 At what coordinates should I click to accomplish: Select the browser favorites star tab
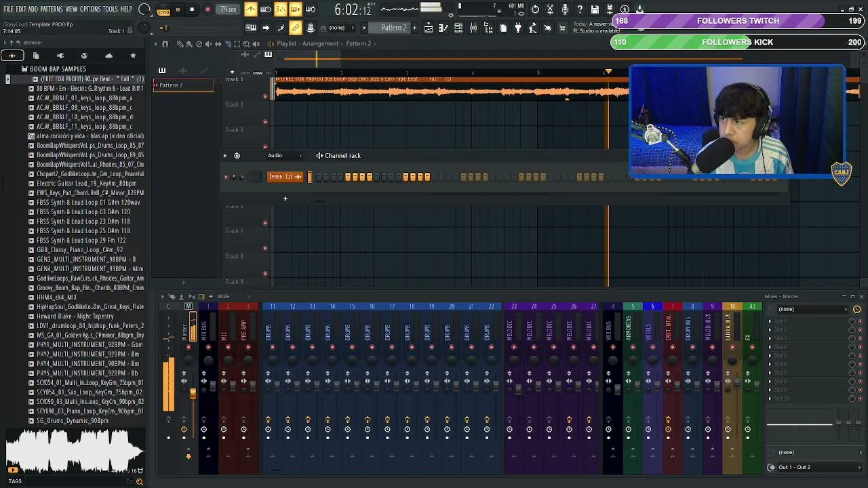[x=133, y=56]
